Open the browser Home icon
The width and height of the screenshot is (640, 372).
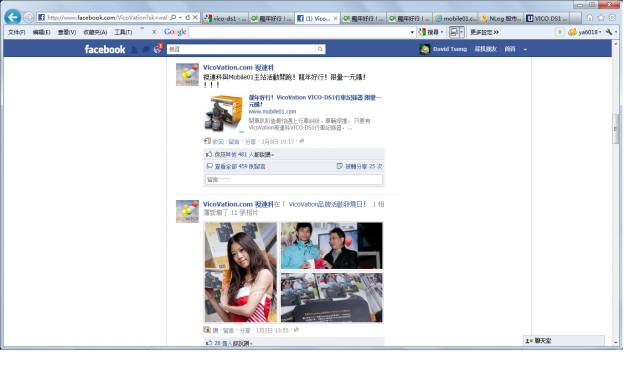click(590, 18)
